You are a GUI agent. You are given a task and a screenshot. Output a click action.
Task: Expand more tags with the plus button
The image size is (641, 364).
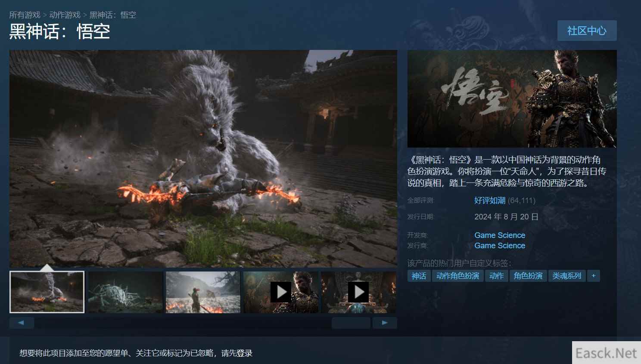[x=593, y=276]
